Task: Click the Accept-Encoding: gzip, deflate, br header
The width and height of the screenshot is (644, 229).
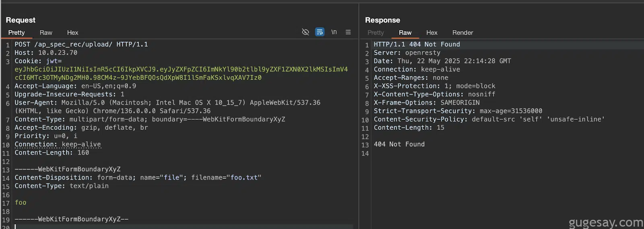Action: [x=81, y=128]
